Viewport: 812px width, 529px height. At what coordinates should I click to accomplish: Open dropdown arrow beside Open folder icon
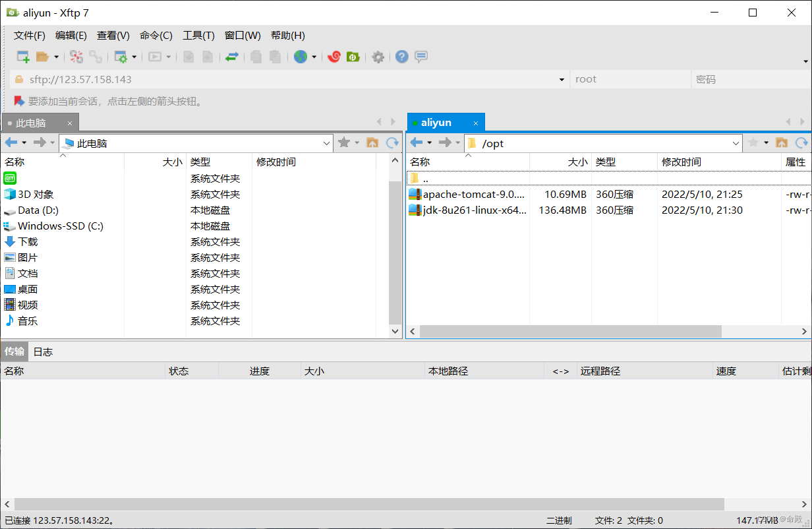pyautogui.click(x=56, y=57)
